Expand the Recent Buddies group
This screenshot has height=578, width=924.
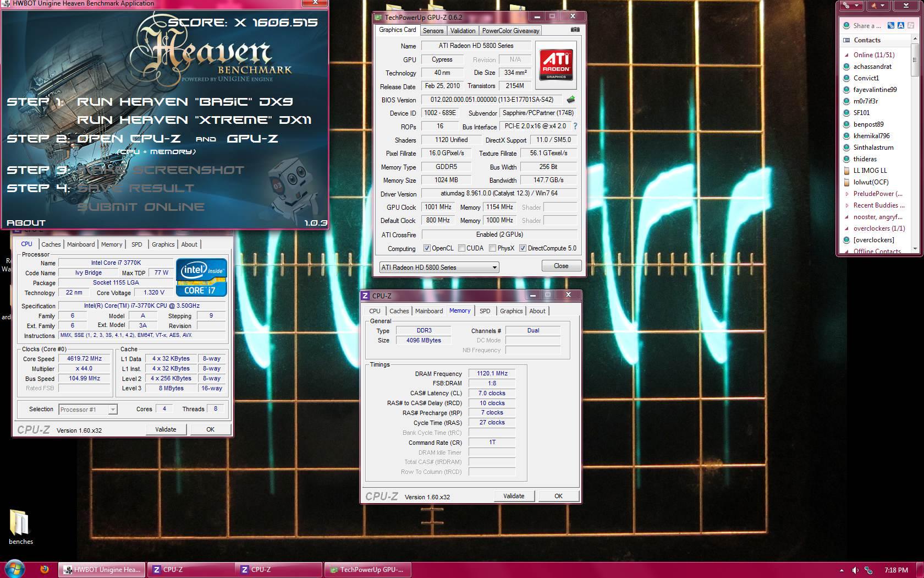tap(847, 205)
